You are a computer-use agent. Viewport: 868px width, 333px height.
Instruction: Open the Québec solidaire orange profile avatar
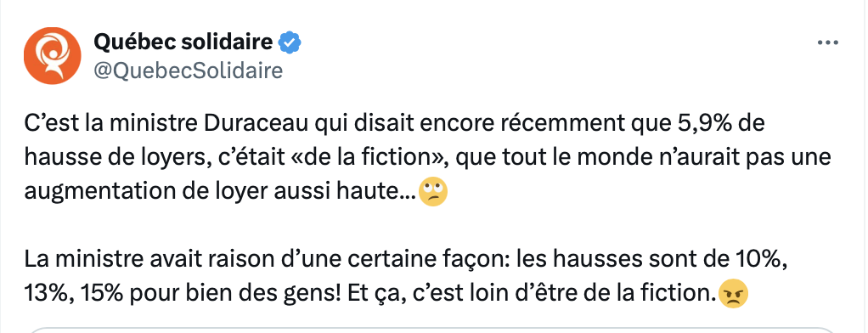[x=53, y=55]
